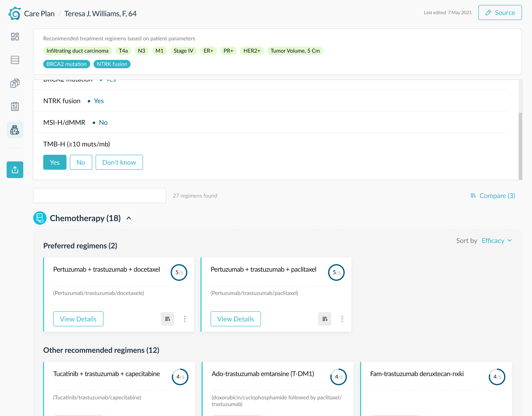Click the Preferred regimens (2) heading
The image size is (532, 416).
80,246
